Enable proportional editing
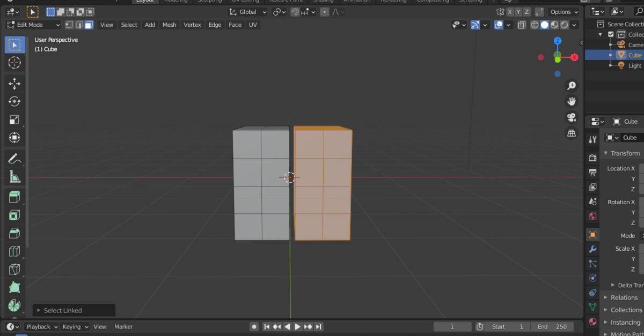644x336 pixels. pos(325,12)
